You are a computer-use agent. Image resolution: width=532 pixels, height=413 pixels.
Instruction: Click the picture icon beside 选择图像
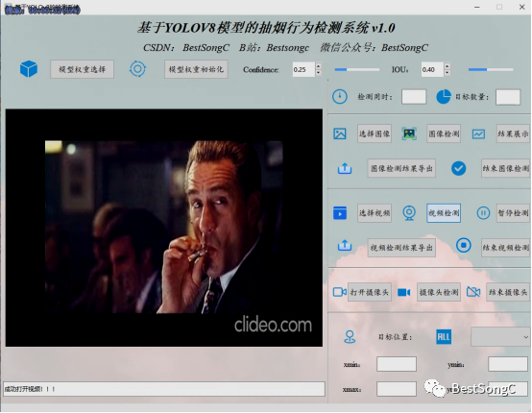340,134
